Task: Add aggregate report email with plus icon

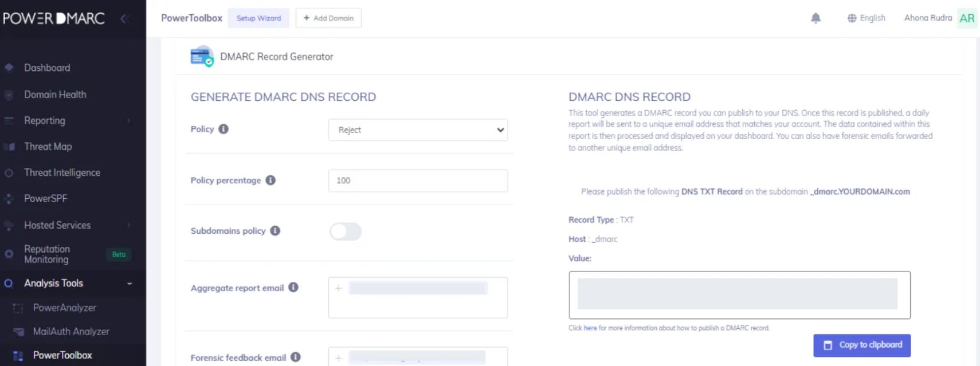Action: 339,288
